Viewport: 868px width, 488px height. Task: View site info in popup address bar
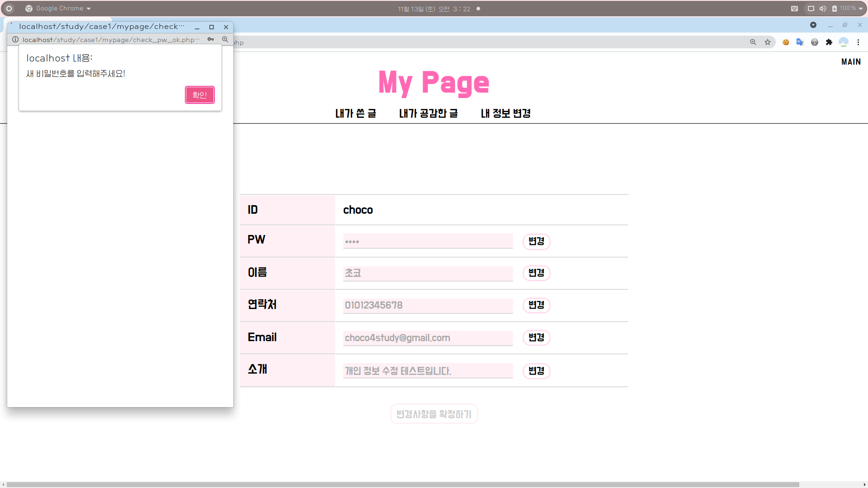tap(15, 39)
